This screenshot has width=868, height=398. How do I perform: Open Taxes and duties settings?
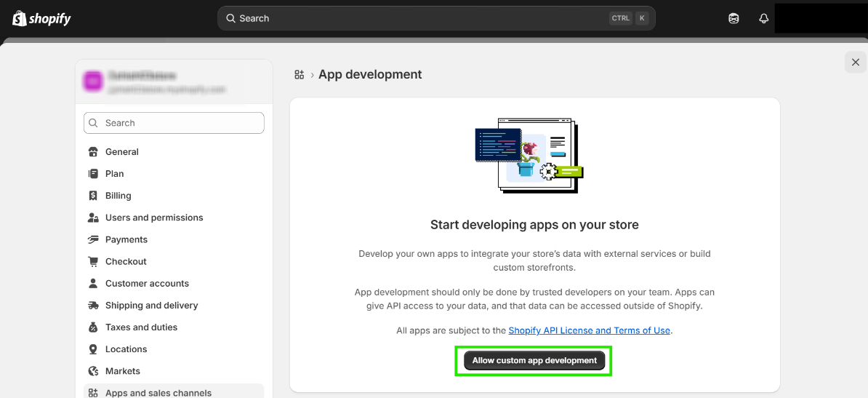pos(141,327)
